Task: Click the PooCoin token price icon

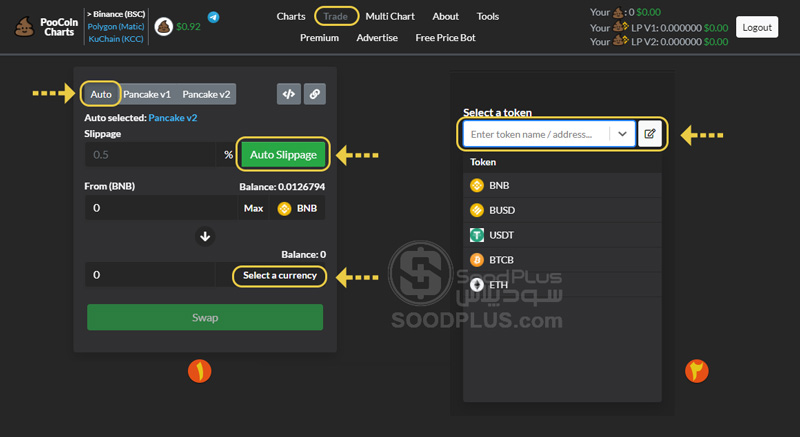Action: (164, 27)
